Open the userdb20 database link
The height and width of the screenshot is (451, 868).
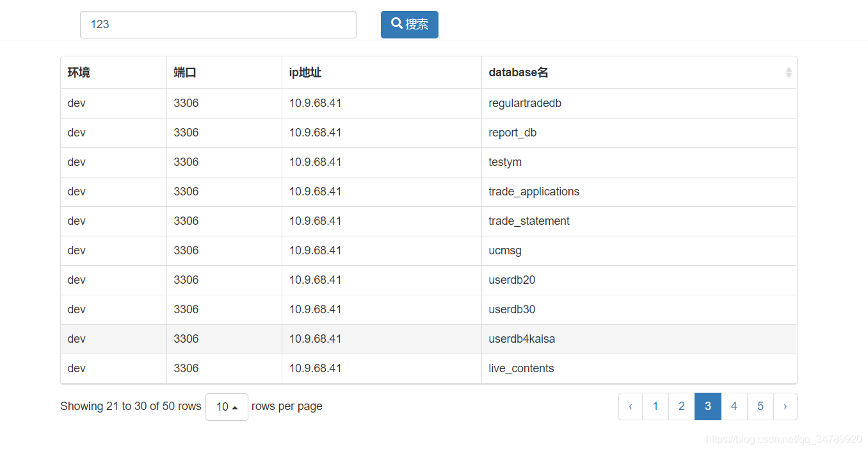tap(511, 280)
